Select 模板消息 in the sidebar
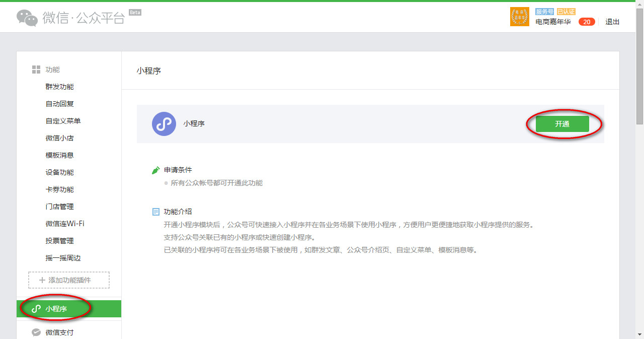Image resolution: width=644 pixels, height=339 pixels. 59,155
